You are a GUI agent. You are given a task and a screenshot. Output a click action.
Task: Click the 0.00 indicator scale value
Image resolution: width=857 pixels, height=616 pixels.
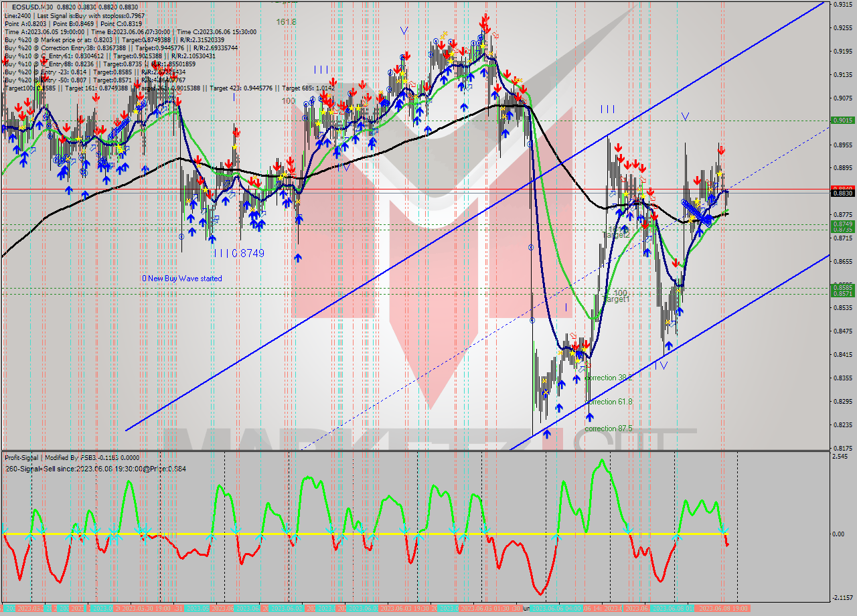pyautogui.click(x=838, y=534)
